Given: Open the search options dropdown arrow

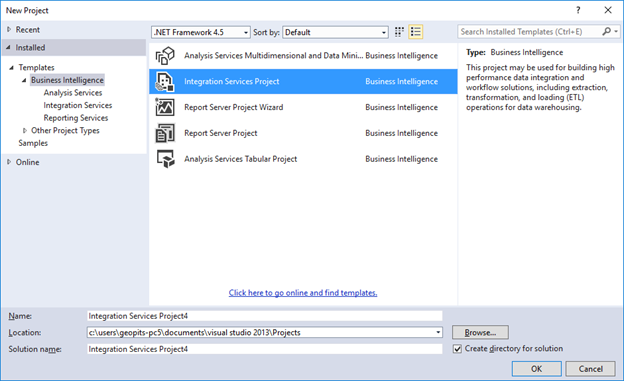Looking at the screenshot, I should tap(616, 31).
